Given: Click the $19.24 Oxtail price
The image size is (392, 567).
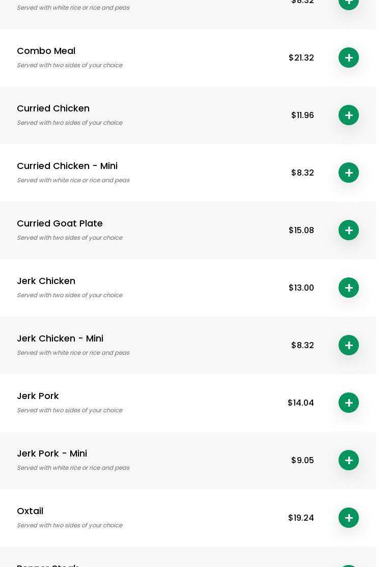Looking at the screenshot, I should [300, 518].
